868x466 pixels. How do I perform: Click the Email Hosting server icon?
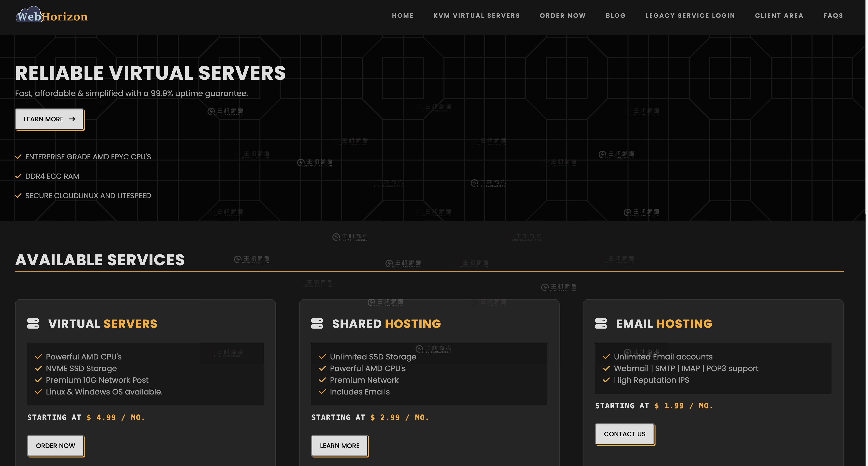click(x=601, y=323)
